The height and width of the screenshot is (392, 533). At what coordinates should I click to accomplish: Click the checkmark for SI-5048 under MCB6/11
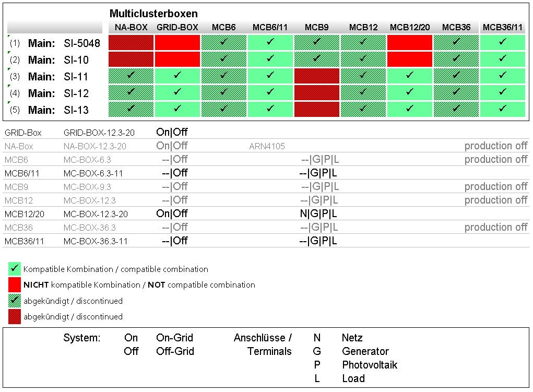coord(270,43)
